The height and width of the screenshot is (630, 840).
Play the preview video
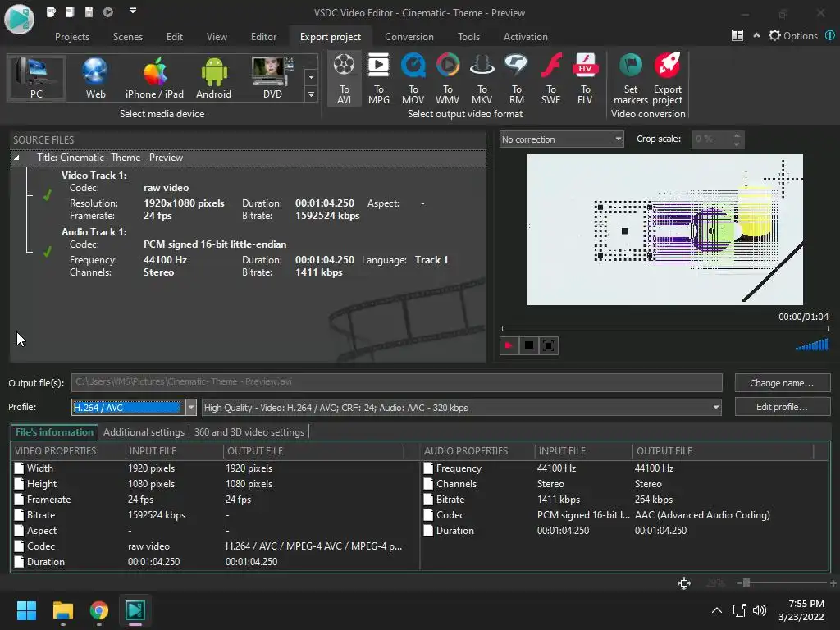[x=509, y=345]
